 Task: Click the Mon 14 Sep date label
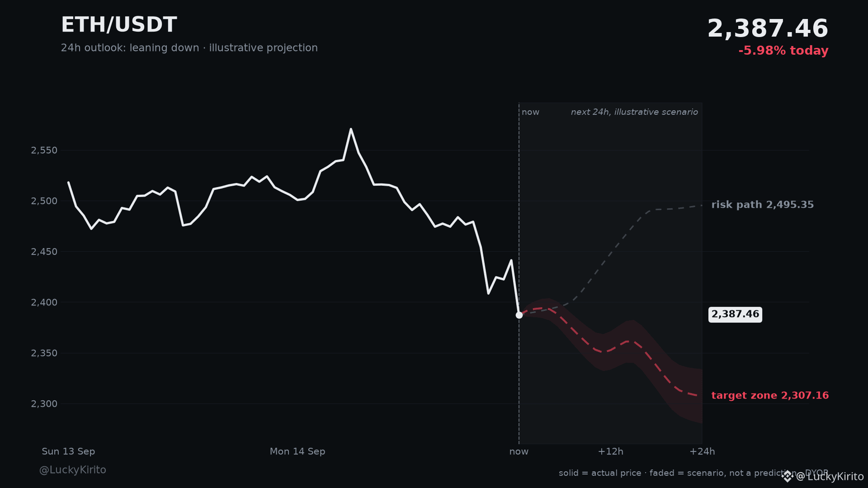(297, 451)
